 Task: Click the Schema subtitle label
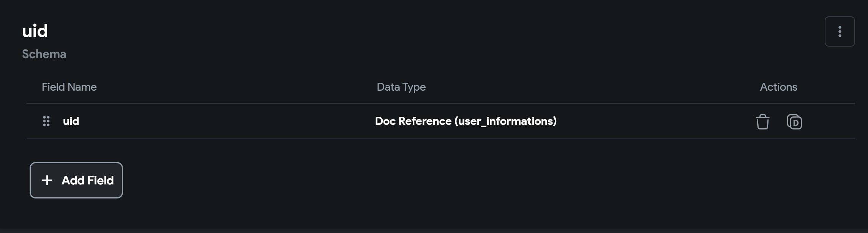(44, 54)
